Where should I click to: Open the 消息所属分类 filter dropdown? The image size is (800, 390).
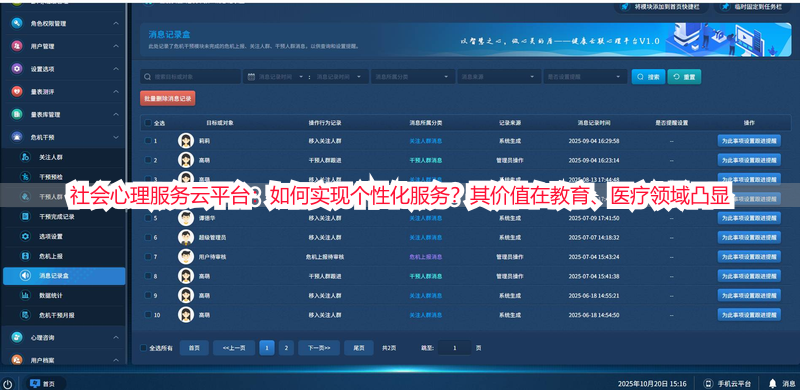click(x=413, y=77)
